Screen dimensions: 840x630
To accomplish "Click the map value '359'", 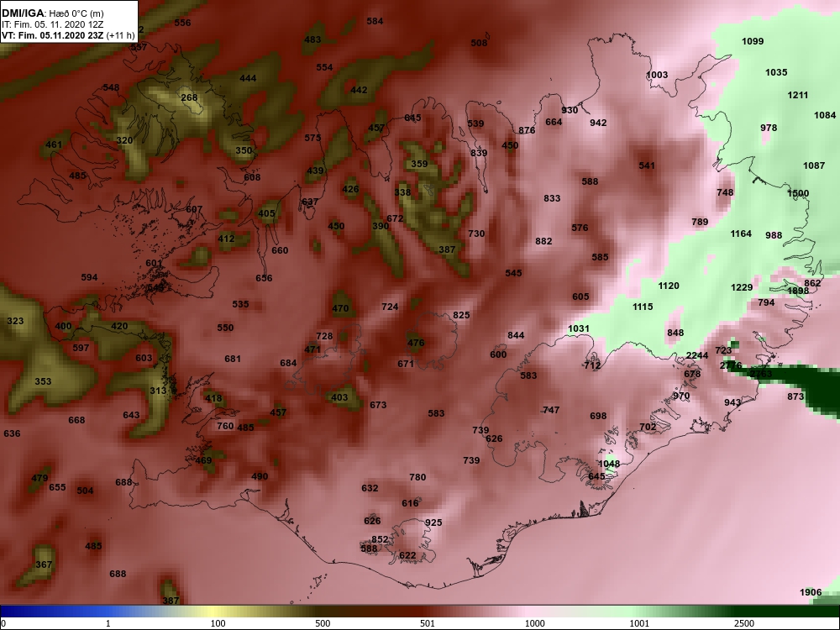I will pos(419,164).
